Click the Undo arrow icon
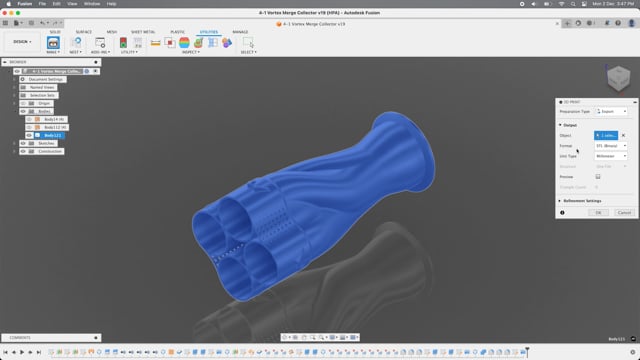Image resolution: width=640 pixels, height=360 pixels. [x=42, y=23]
